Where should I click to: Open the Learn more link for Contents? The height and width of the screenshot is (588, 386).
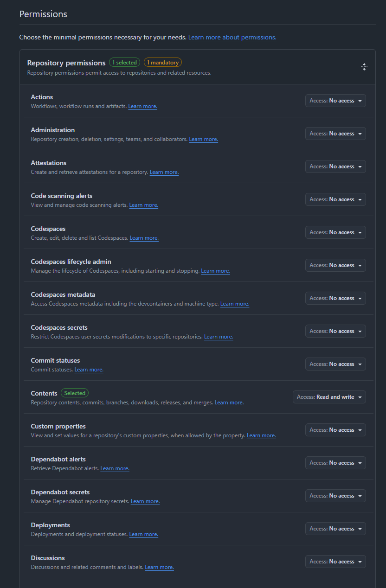point(229,403)
